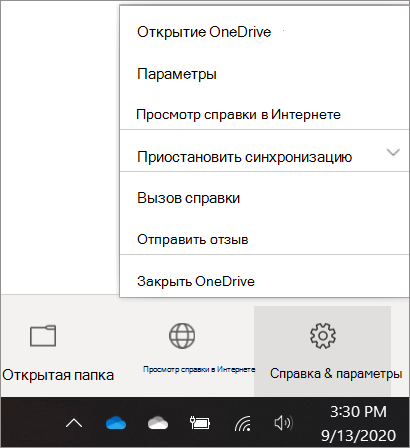Click the gear icon for Справка & параметры

(x=323, y=336)
